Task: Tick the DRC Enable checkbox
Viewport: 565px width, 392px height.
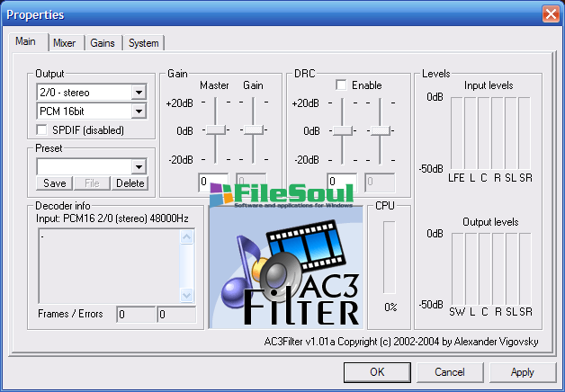Action: pos(342,85)
